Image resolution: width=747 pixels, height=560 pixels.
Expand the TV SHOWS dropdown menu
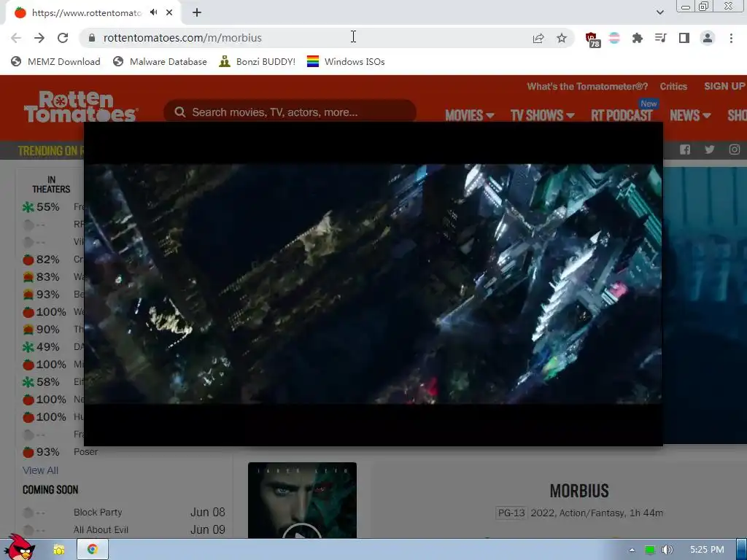pyautogui.click(x=542, y=115)
